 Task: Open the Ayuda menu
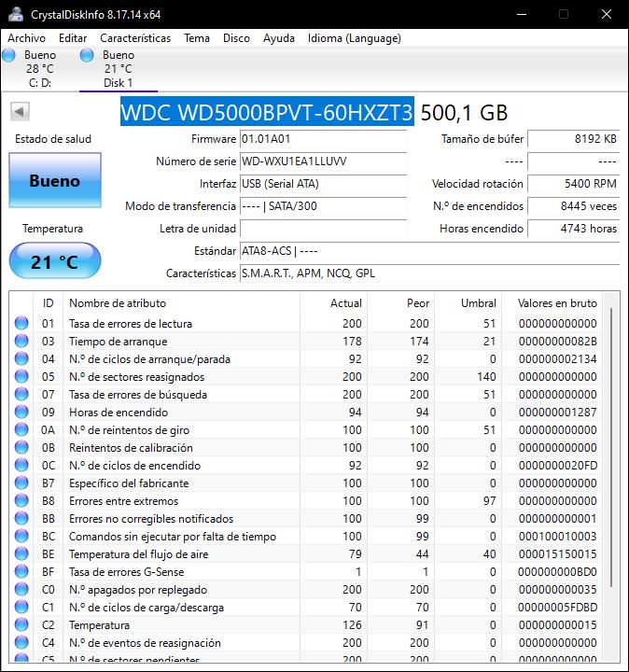point(279,38)
